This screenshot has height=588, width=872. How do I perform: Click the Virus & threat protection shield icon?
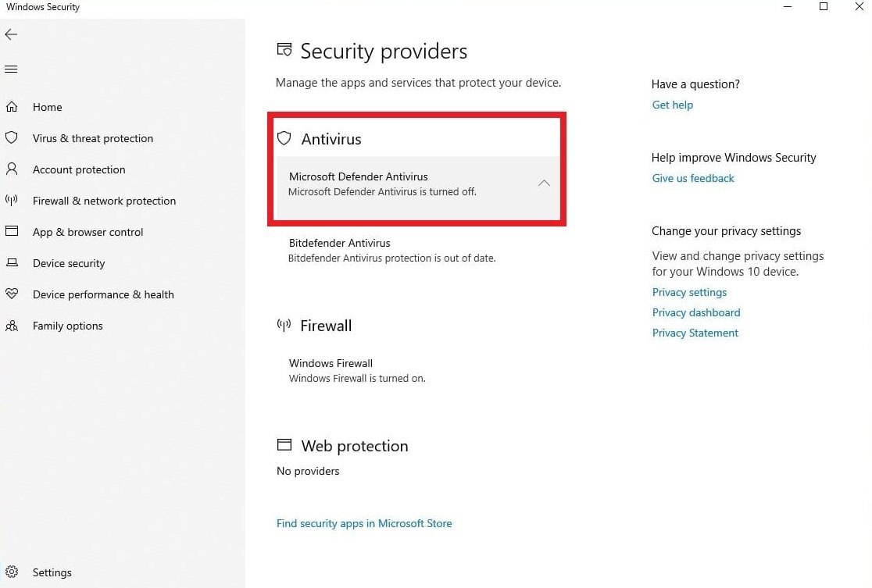(12, 138)
